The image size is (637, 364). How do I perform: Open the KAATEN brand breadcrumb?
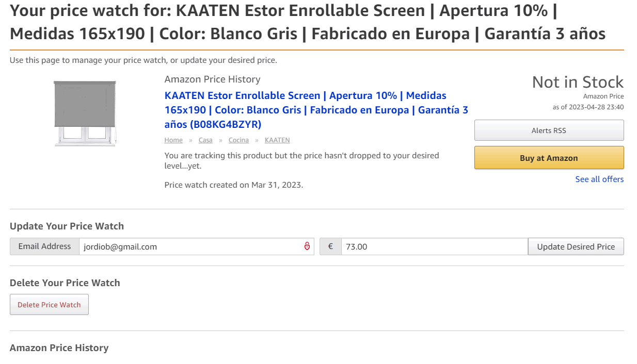coord(277,140)
